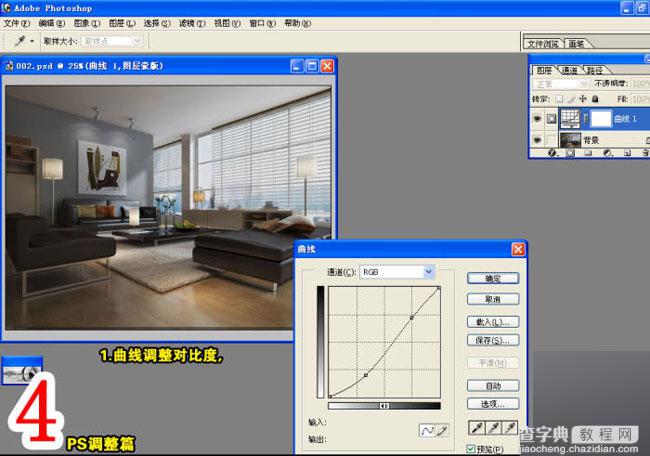Click the interior render in 002.psd window

[x=168, y=207]
